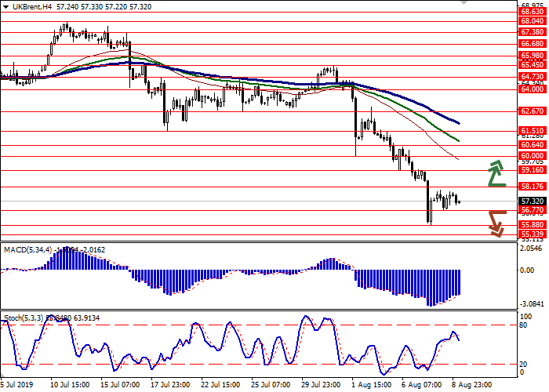Click the red downward zigzag arrow

pos(495,222)
